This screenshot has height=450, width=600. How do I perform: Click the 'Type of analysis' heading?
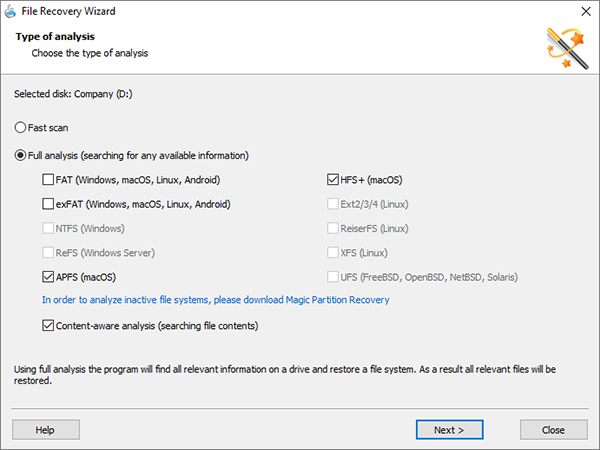(x=55, y=37)
